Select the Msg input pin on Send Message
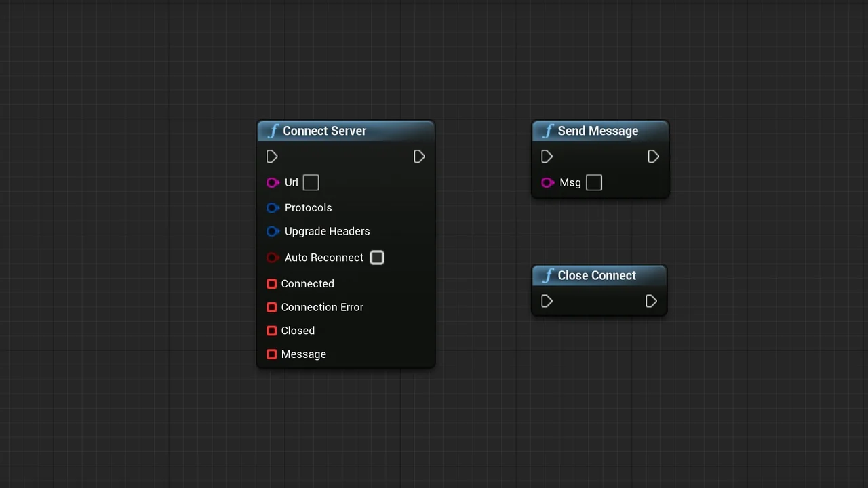868x488 pixels. tap(548, 182)
